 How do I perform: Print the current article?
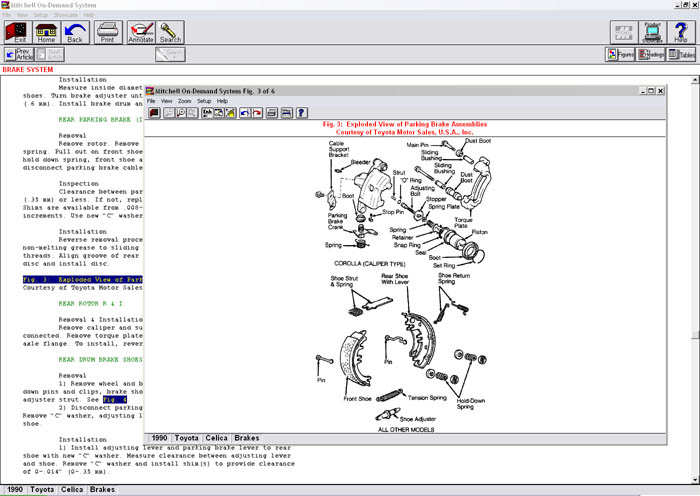tap(109, 32)
